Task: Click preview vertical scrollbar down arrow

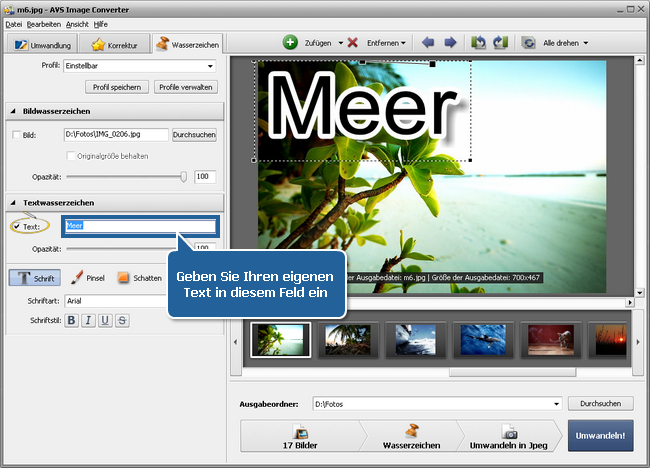Action: pyautogui.click(x=639, y=293)
